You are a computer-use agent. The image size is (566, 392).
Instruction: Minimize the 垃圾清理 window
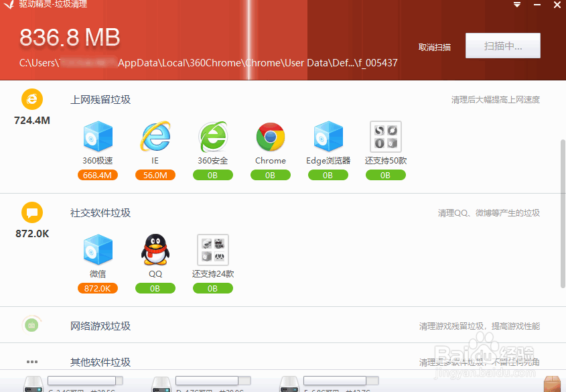[x=537, y=5]
